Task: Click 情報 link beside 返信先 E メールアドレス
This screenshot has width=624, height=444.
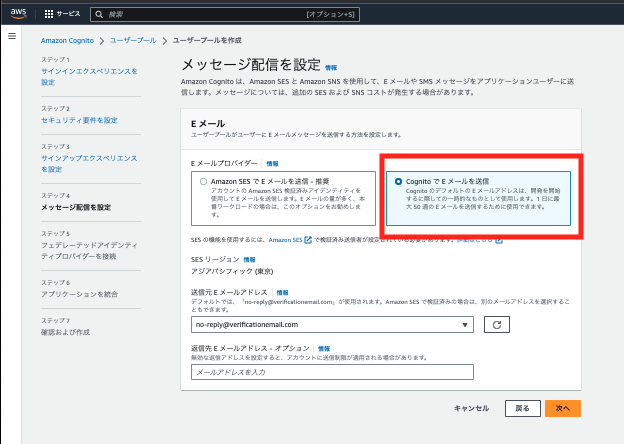Action: pos(324,349)
